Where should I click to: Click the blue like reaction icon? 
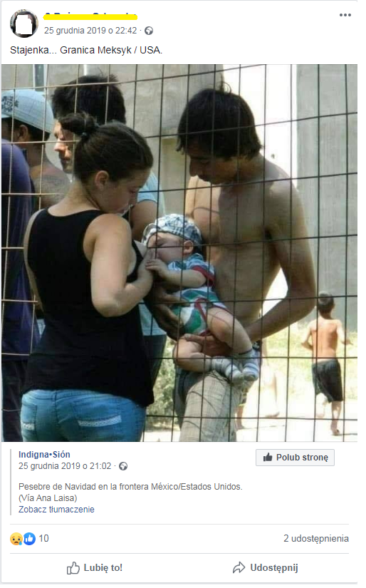30,539
